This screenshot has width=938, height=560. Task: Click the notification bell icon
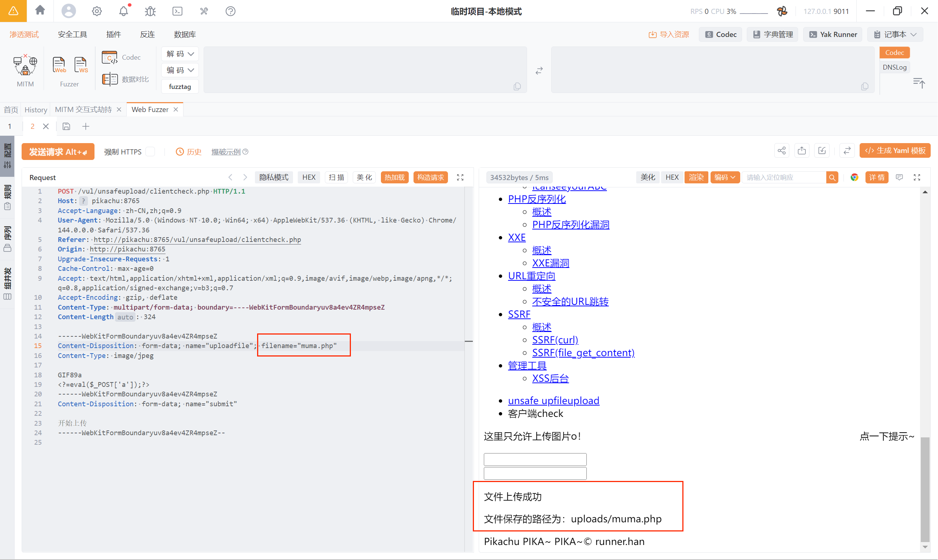pyautogui.click(x=123, y=11)
